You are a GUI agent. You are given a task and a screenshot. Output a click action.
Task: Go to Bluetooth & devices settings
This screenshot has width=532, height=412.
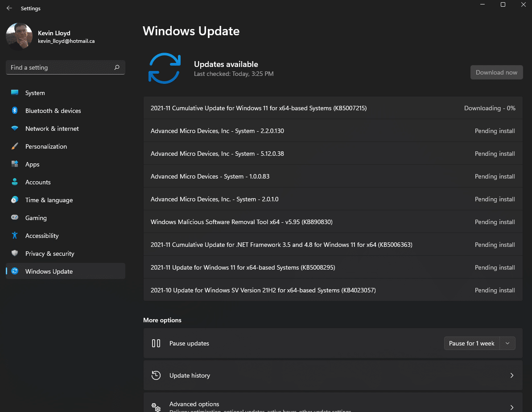(53, 111)
